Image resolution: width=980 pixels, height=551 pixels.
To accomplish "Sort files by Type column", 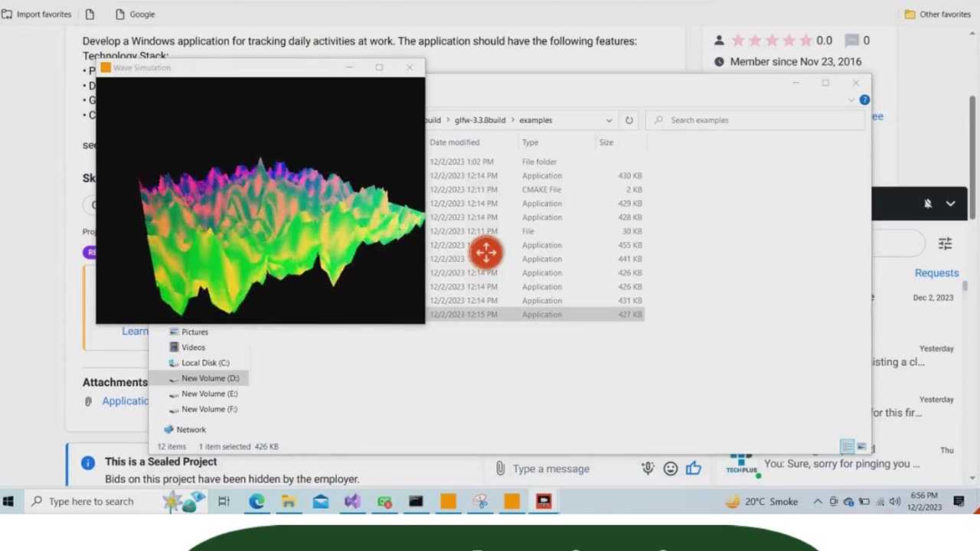I will [x=530, y=142].
